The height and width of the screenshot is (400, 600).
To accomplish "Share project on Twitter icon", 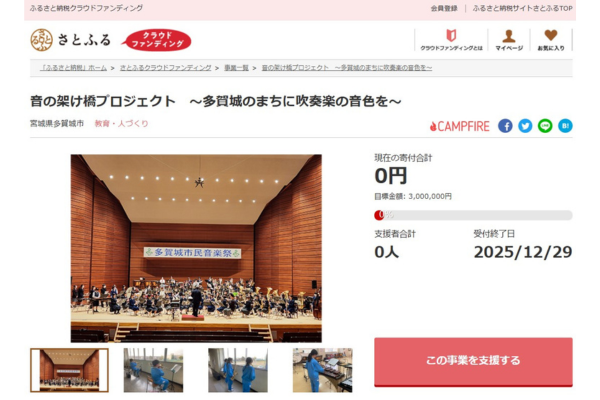I will click(525, 126).
